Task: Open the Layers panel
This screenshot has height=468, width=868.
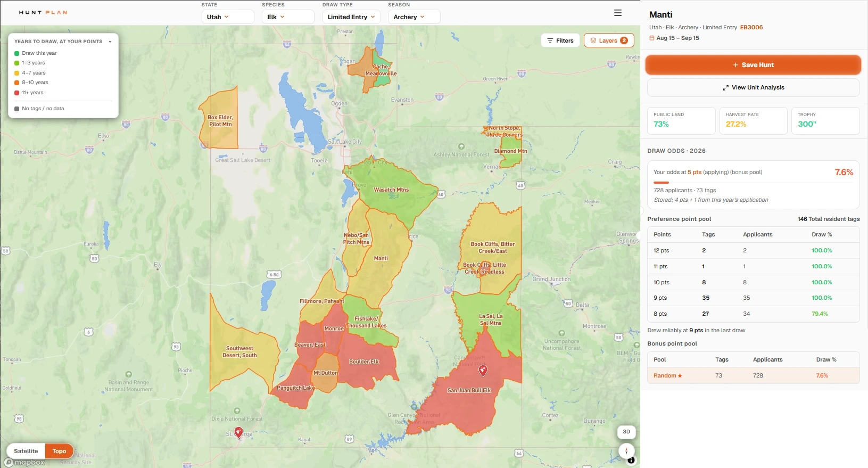Action: [609, 40]
